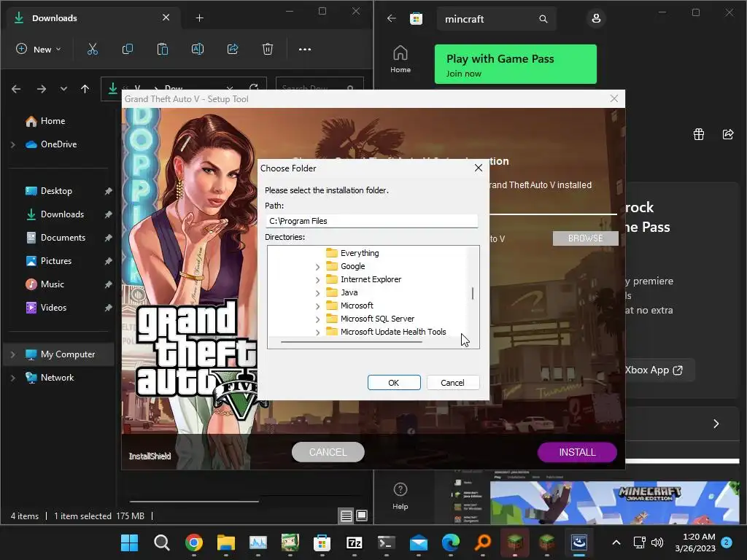Viewport: 747px width, 560px height.
Task: Open OneDrive in Explorer sidebar
Action: click(58, 144)
